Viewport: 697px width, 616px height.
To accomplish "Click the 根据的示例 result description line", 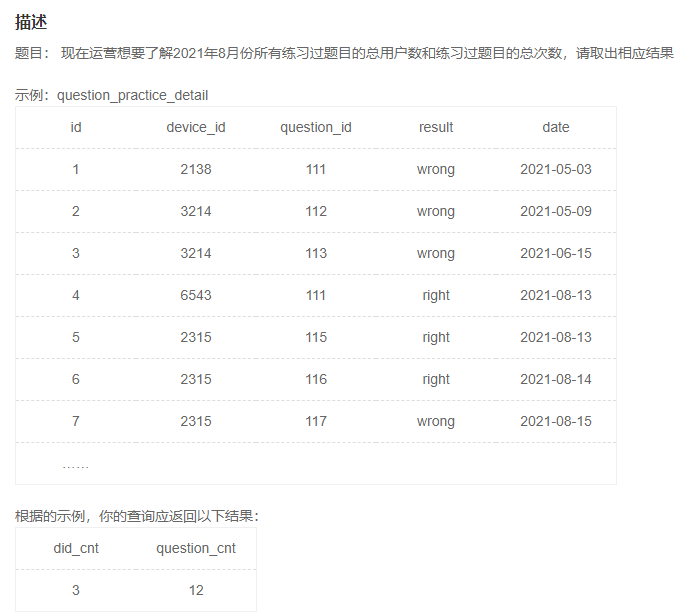I will [137, 516].
